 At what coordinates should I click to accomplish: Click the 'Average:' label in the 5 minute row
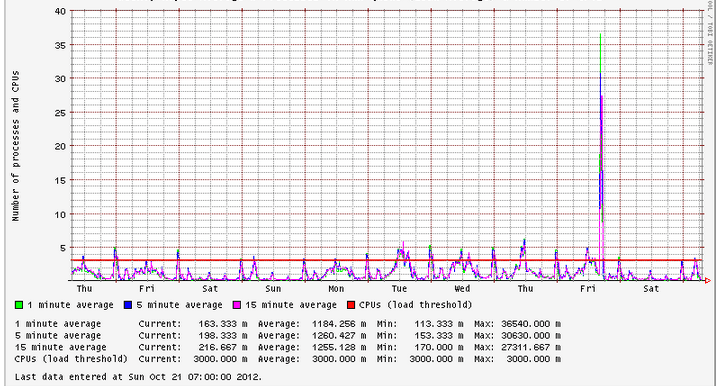click(x=279, y=336)
